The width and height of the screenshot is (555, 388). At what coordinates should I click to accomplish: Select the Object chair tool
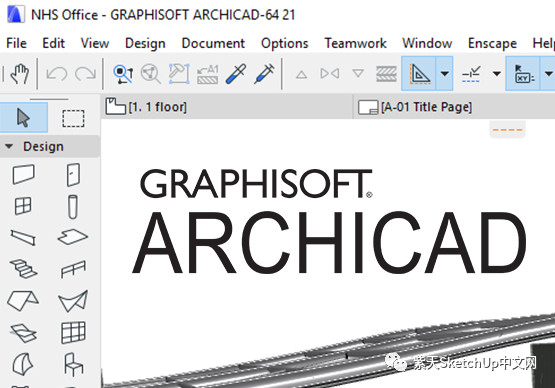[73, 364]
